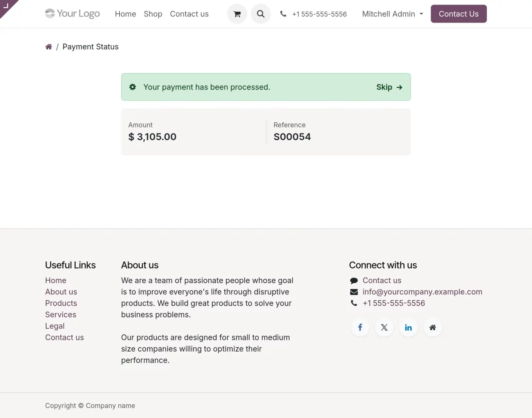Click the X social media icon
Viewport: 532px width, 418px height.
[x=384, y=328]
